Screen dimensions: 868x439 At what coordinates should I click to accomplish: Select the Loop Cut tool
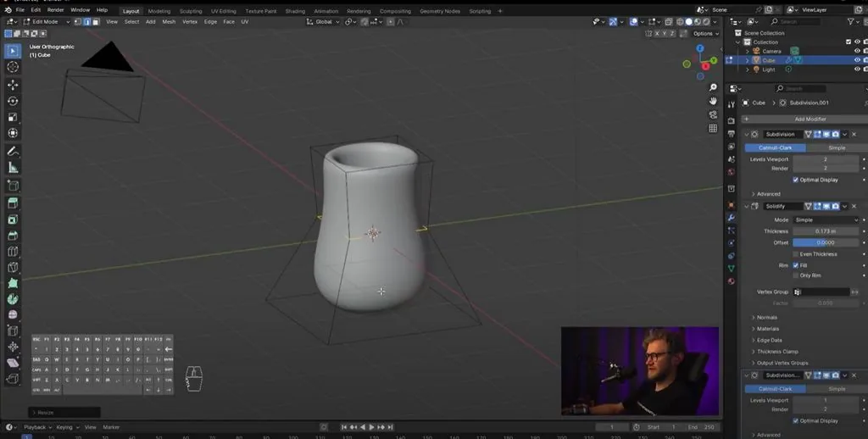click(13, 252)
